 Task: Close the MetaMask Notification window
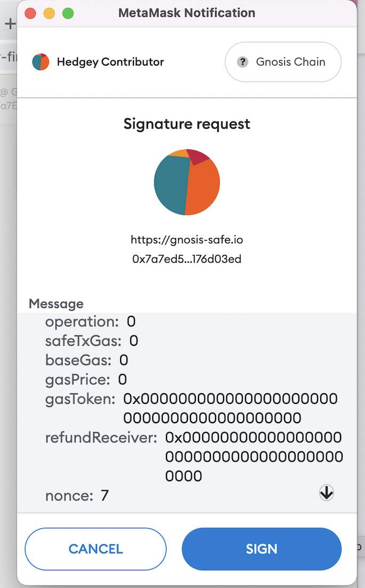click(x=30, y=13)
